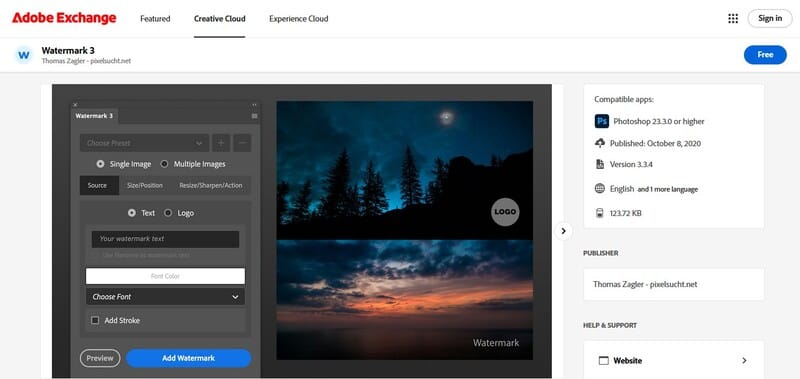Select the Watermark 3 panel title tab
The width and height of the screenshot is (800, 379).
point(94,116)
